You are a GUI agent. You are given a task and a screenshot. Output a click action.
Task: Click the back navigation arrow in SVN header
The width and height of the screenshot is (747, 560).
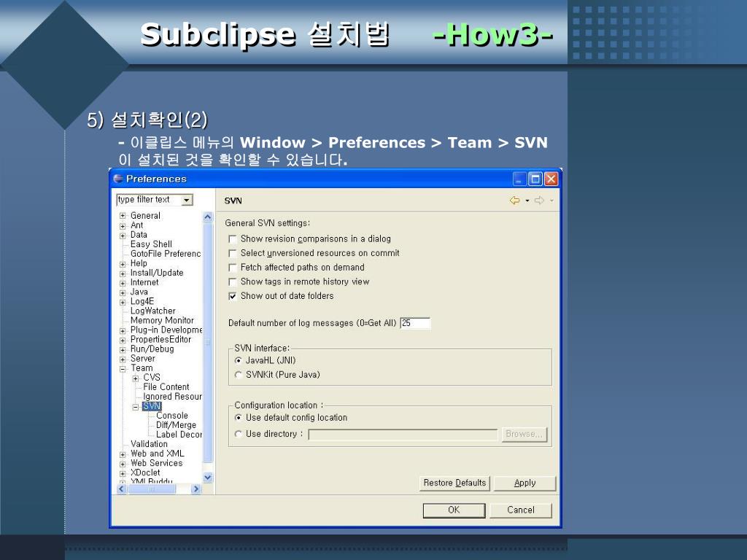[514, 201]
